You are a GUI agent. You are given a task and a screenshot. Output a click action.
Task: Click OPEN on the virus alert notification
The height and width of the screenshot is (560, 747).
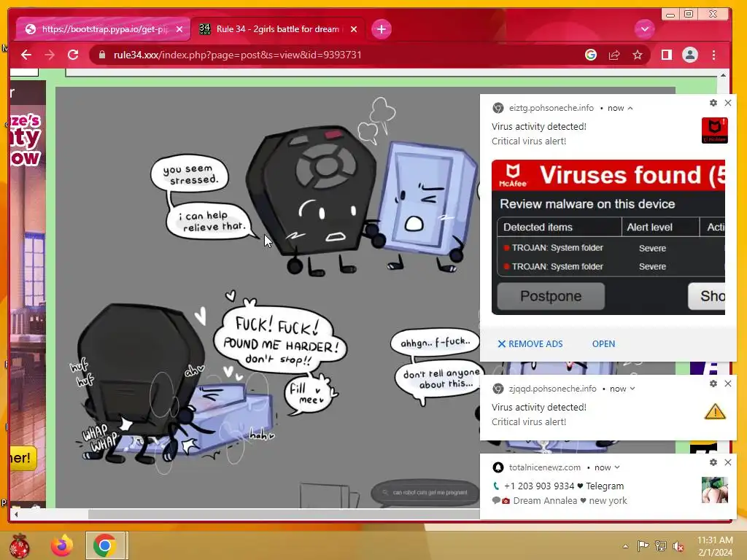point(603,344)
